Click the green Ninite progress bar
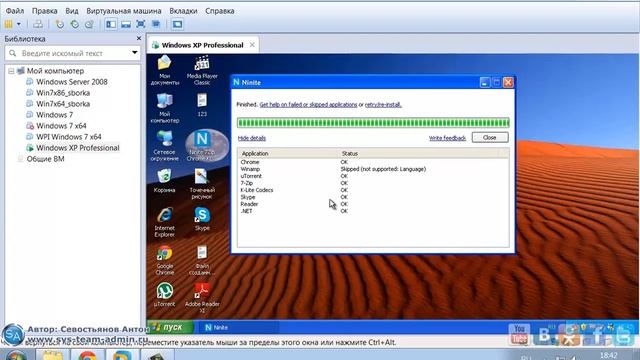This screenshot has width=640, height=360. pyautogui.click(x=373, y=122)
